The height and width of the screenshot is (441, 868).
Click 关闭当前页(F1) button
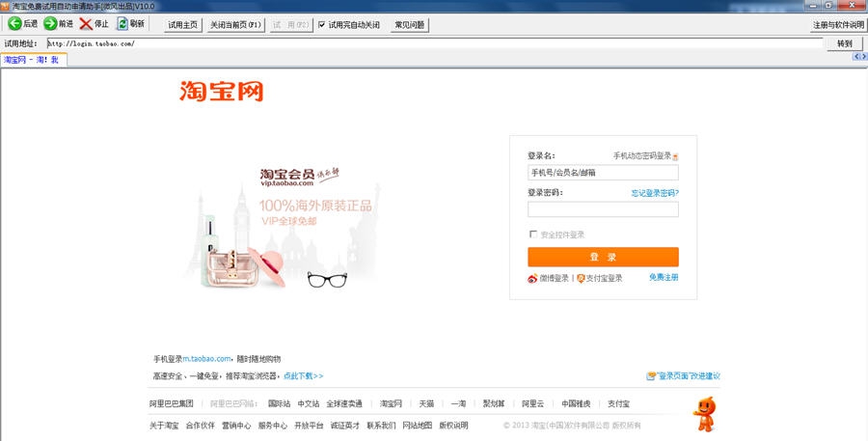235,25
